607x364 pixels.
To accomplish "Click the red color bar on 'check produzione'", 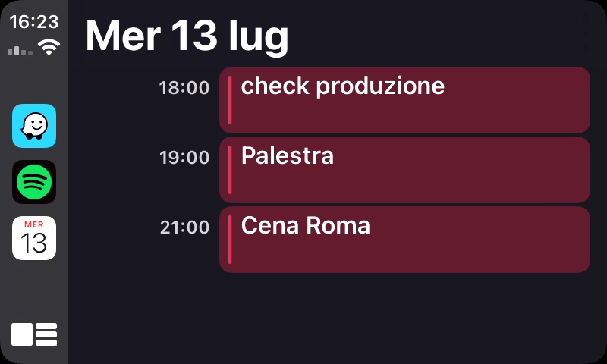I will click(230, 100).
